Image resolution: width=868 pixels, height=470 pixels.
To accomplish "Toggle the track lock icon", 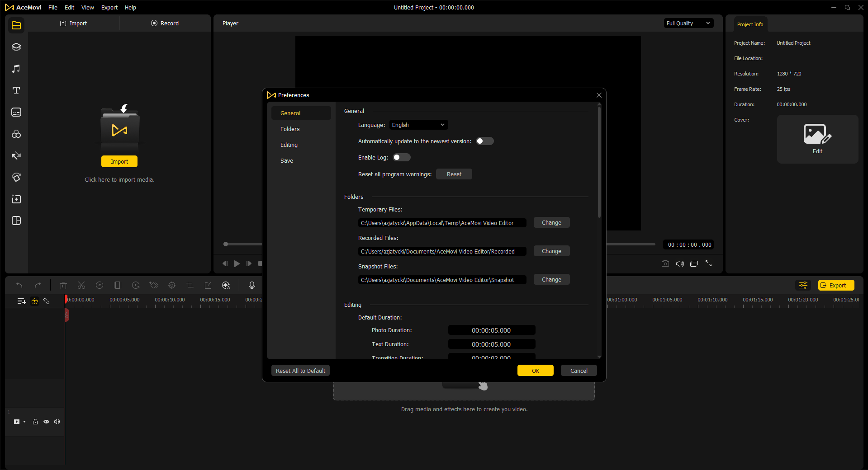I will tap(35, 422).
